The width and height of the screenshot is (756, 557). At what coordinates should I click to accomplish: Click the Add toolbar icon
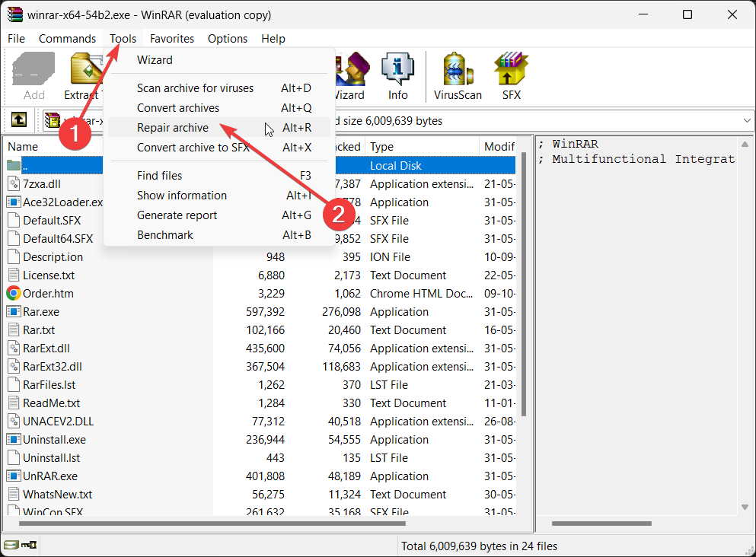pyautogui.click(x=33, y=77)
